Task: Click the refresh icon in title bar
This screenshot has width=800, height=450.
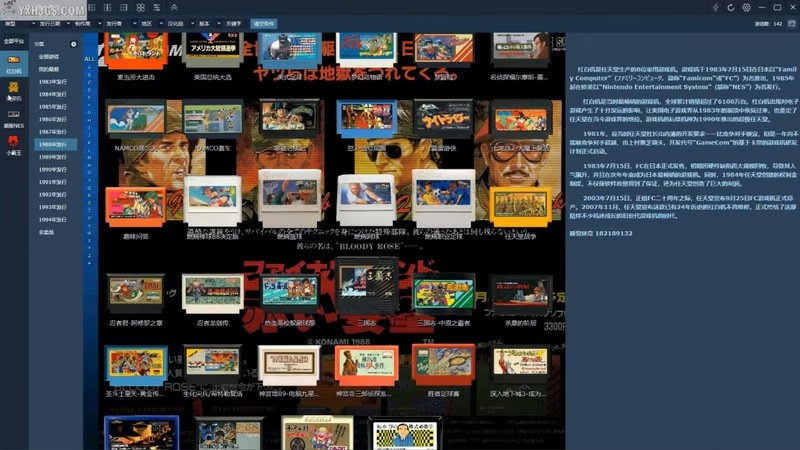Action: click(730, 7)
